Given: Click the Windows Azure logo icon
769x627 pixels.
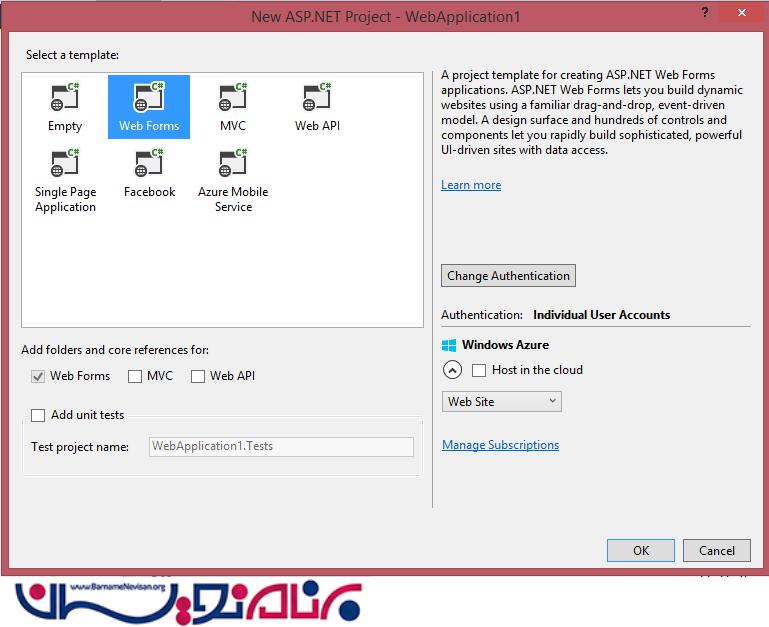Looking at the screenshot, I should click(449, 345).
